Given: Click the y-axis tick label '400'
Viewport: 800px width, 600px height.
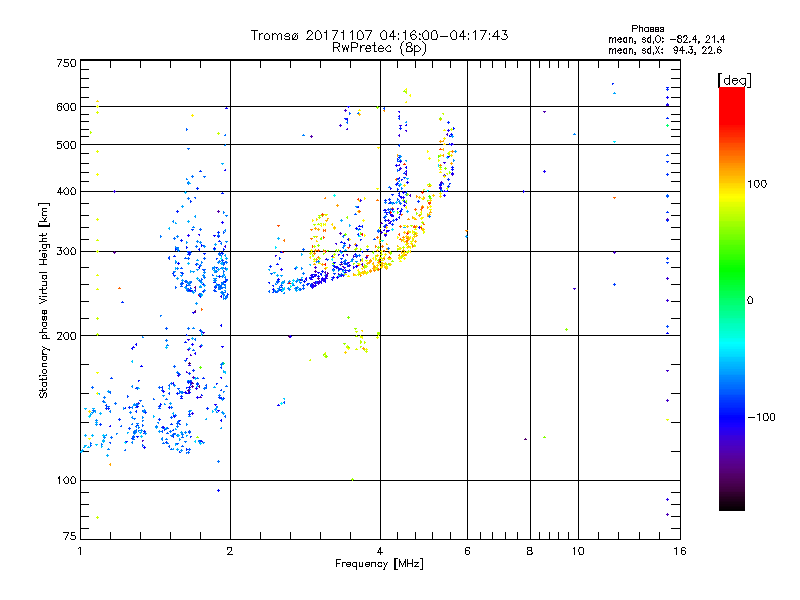Looking at the screenshot, I should pyautogui.click(x=66, y=192).
